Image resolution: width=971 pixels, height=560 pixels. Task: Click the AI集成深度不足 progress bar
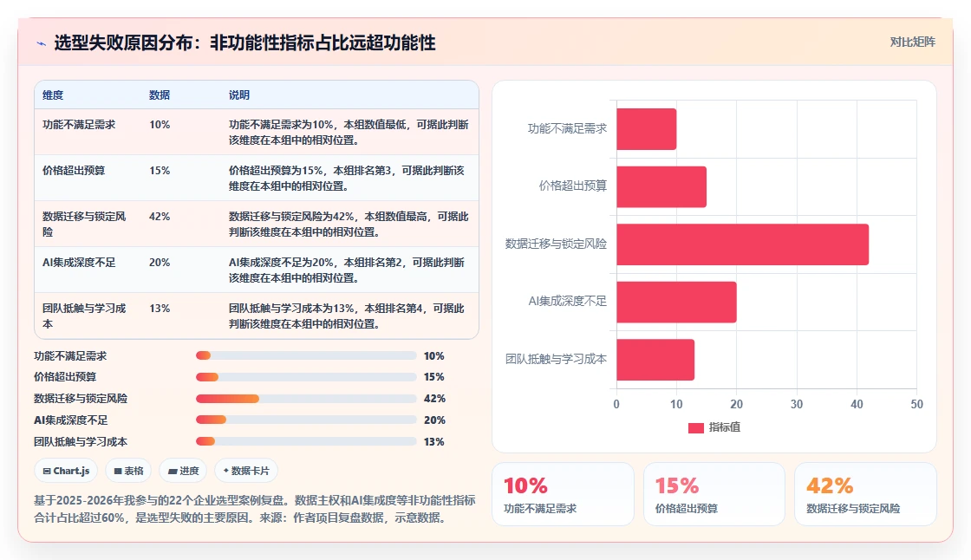coord(306,420)
